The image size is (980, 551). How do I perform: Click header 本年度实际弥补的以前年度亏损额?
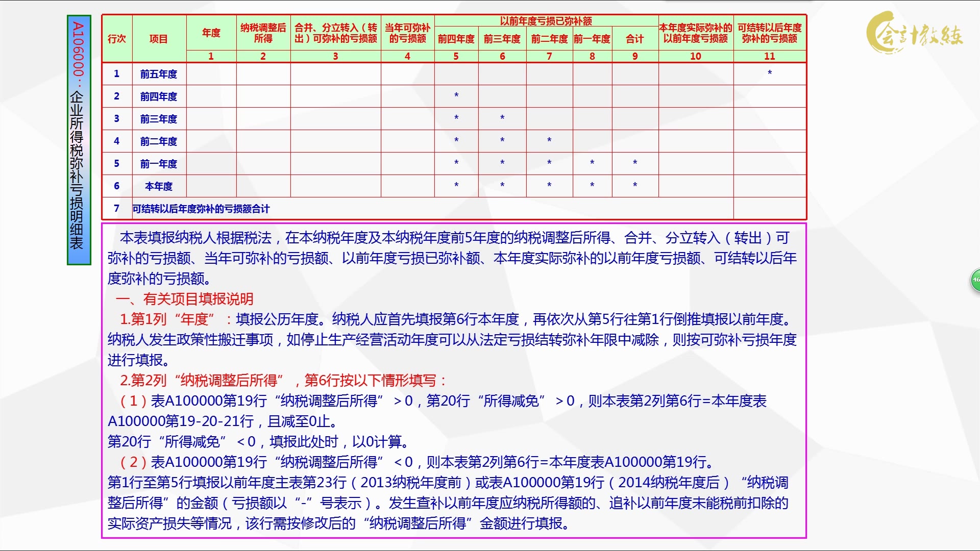(x=696, y=33)
